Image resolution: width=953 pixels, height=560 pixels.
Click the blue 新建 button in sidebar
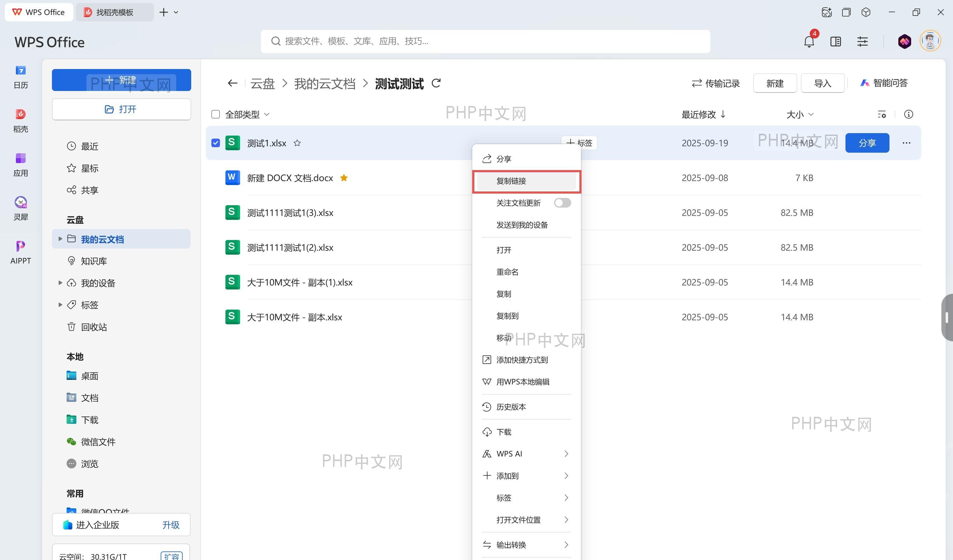coord(121,80)
